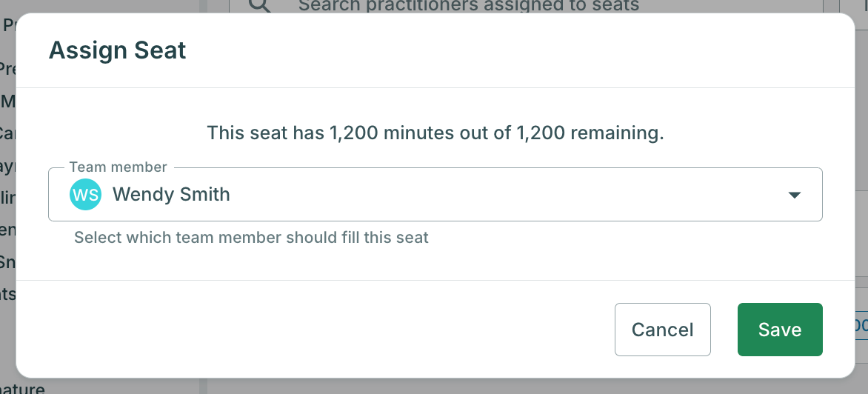This screenshot has height=394, width=868.
Task: Cancel the Assign Seat dialog
Action: pos(662,330)
